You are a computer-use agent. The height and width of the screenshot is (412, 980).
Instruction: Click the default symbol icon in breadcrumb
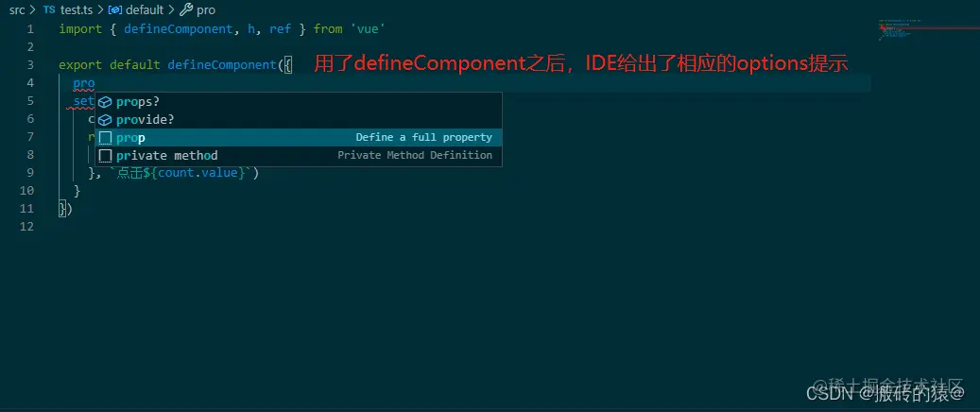[x=115, y=10]
